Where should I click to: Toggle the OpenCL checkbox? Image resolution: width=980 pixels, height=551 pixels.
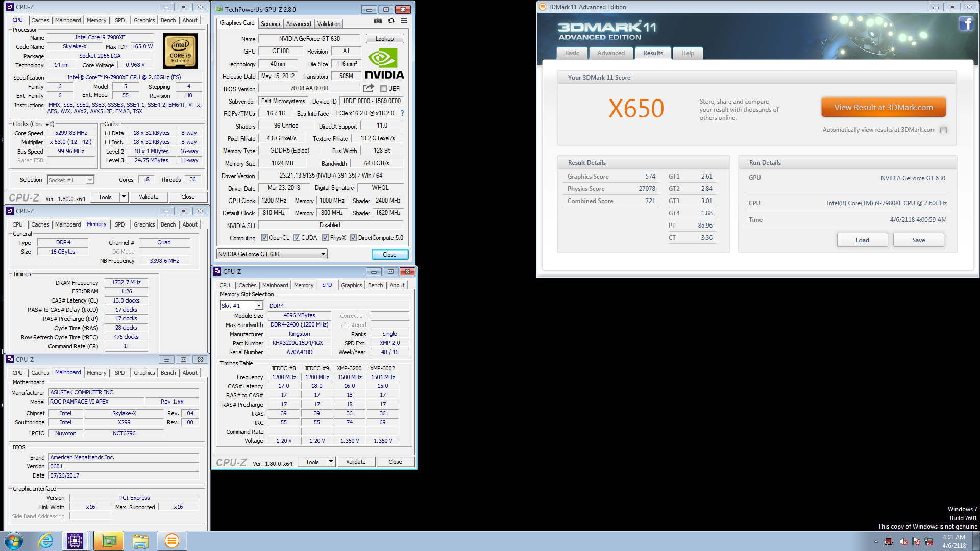pyautogui.click(x=264, y=238)
